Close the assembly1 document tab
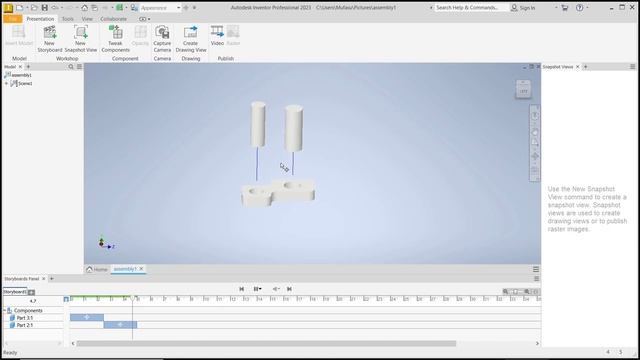This screenshot has width=640, height=360. [141, 269]
